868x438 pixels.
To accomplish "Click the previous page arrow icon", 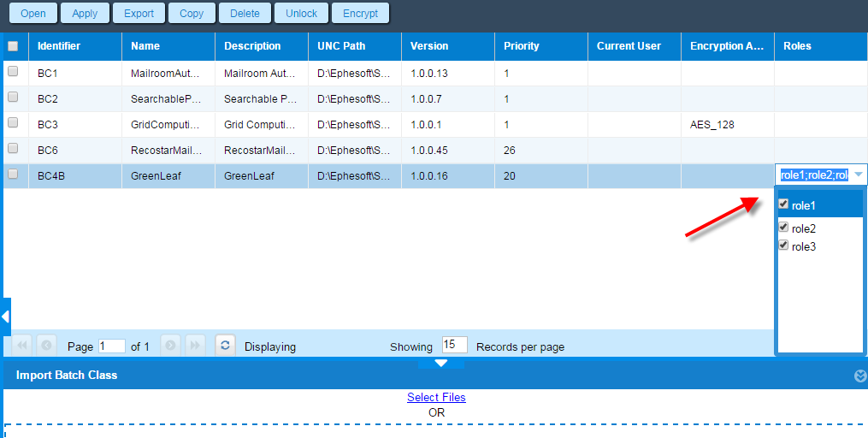I will (x=46, y=345).
